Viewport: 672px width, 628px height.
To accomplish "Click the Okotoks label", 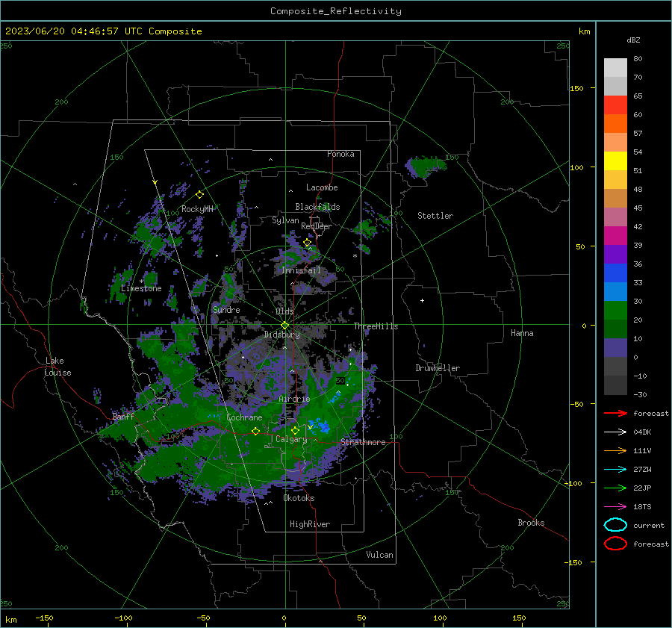I will (299, 498).
